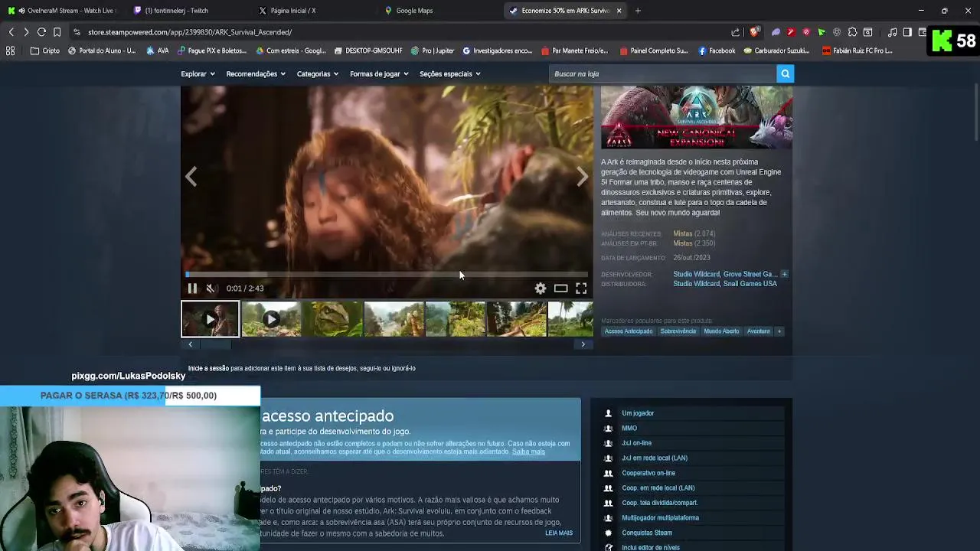Open a new browser tab
The image size is (980, 551).
click(x=638, y=11)
